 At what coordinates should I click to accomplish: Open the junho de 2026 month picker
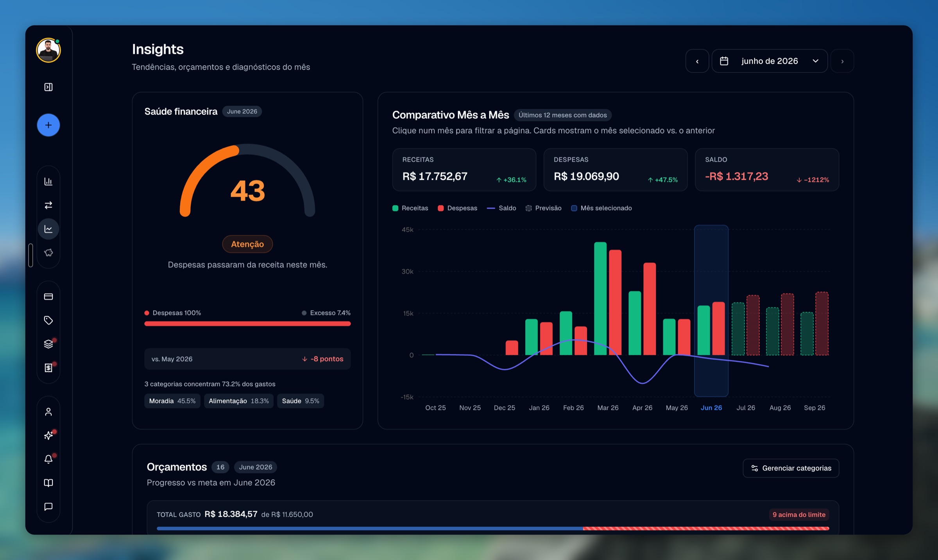pyautogui.click(x=770, y=61)
